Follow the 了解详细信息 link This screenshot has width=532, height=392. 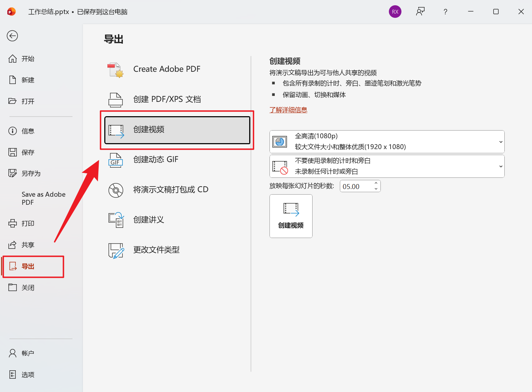pos(288,110)
